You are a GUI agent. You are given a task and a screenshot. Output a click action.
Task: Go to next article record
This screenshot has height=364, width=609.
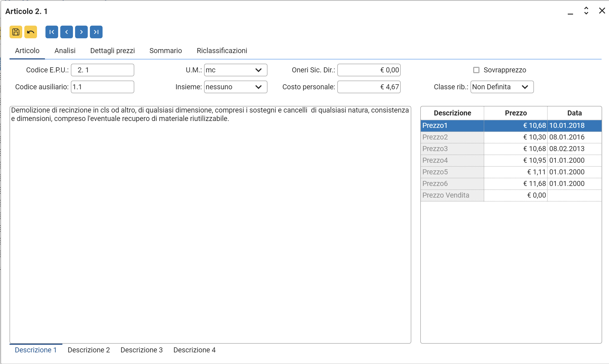(81, 32)
